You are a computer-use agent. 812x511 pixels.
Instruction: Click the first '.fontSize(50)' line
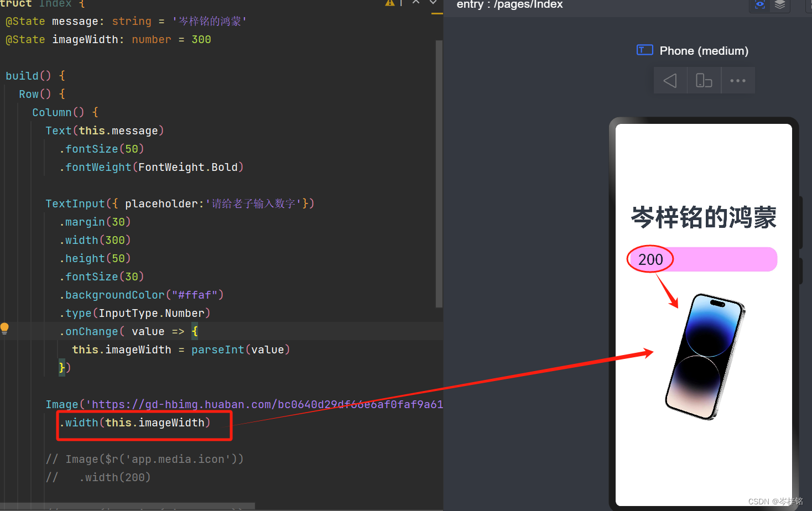(x=102, y=149)
